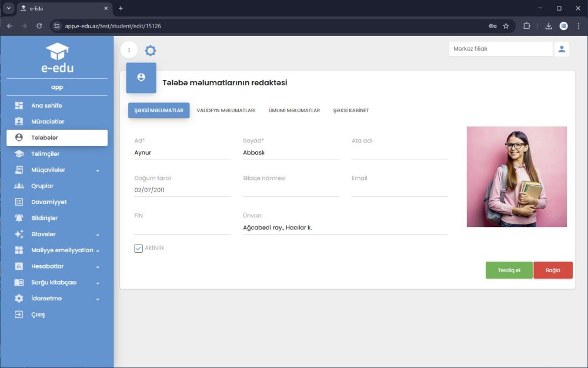Open Bildirişlər notifications bell icon
Viewport: 588px width, 368px height.
21,218
